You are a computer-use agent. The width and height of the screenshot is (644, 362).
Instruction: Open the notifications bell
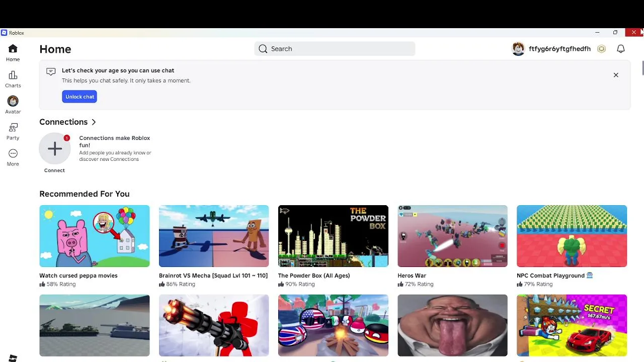tap(621, 49)
